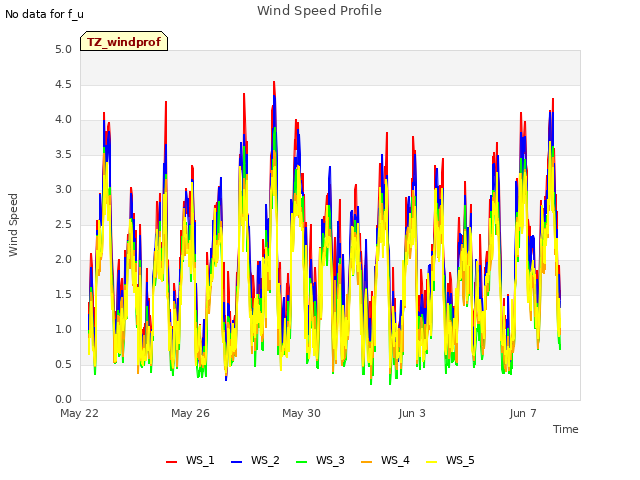Click the 0.0 y-axis tick label

[63, 399]
